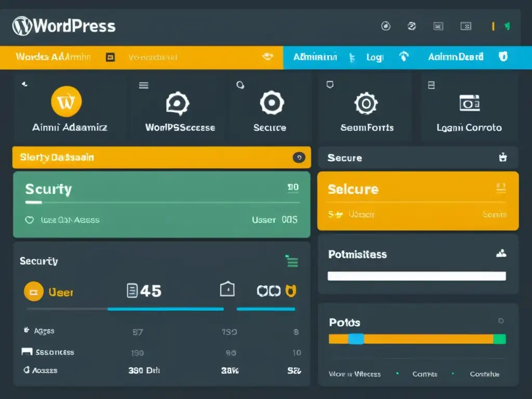Select the Secuce gear icon
The width and height of the screenshot is (532, 399).
tap(272, 102)
